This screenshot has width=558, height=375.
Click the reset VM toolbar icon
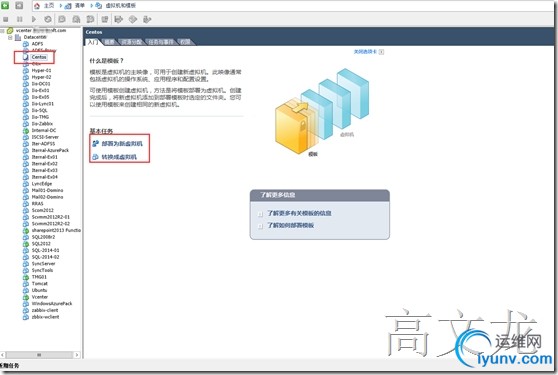point(48,19)
